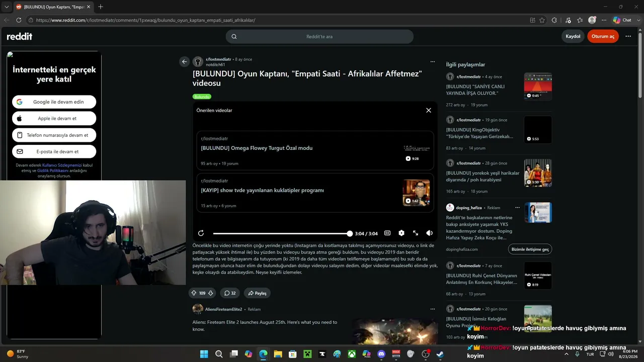Close the suggested videos overlay

[x=429, y=110]
